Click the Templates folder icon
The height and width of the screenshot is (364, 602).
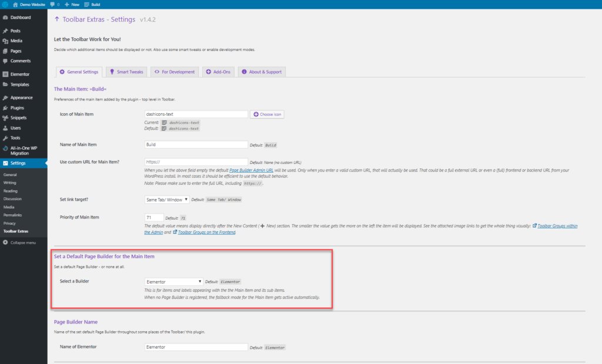click(5, 85)
